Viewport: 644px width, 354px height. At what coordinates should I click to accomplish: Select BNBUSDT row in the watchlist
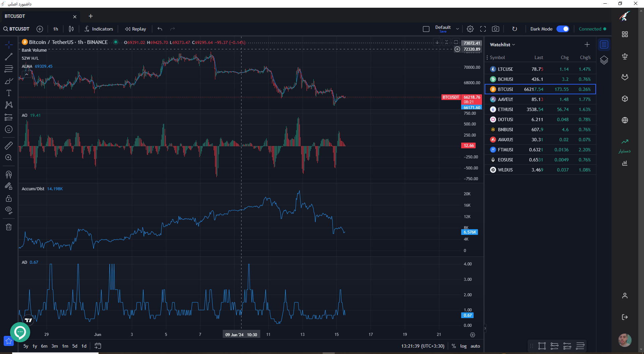coord(540,130)
